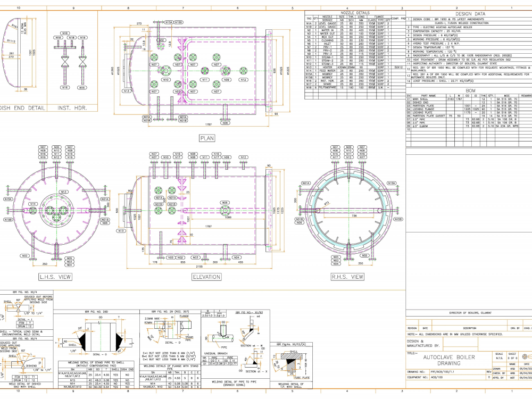Select the IBR FIG. NO. 26D heading
This screenshot has width=532, height=399.
97,311
